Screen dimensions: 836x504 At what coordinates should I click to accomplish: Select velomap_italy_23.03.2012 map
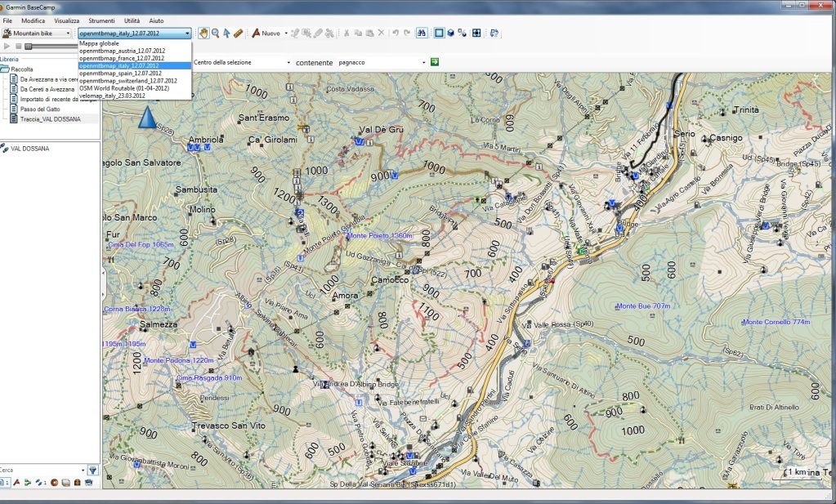pyautogui.click(x=135, y=96)
